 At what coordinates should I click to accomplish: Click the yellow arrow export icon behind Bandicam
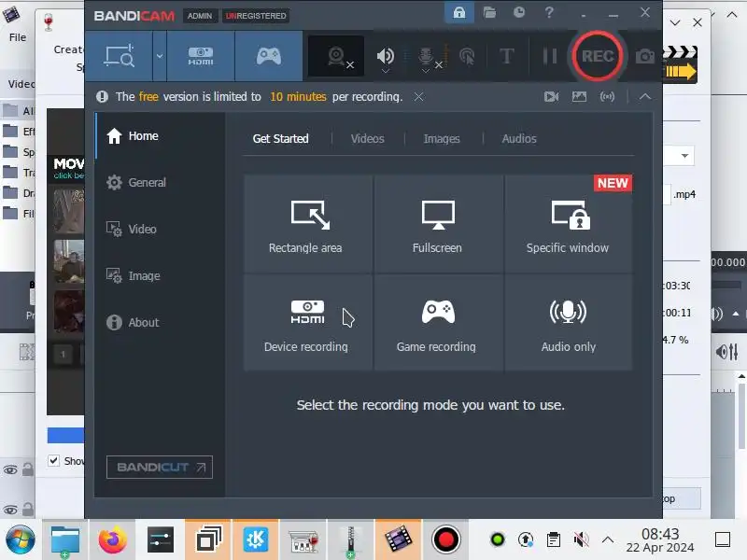681,72
